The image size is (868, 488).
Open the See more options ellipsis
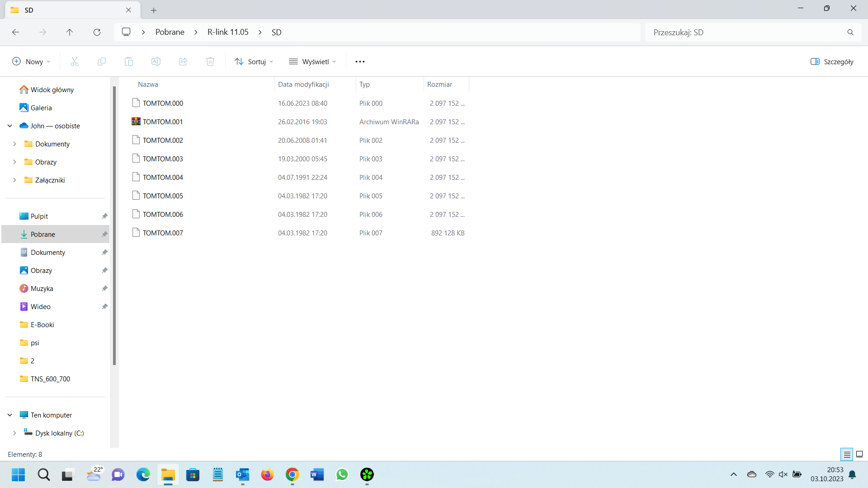[x=360, y=61]
